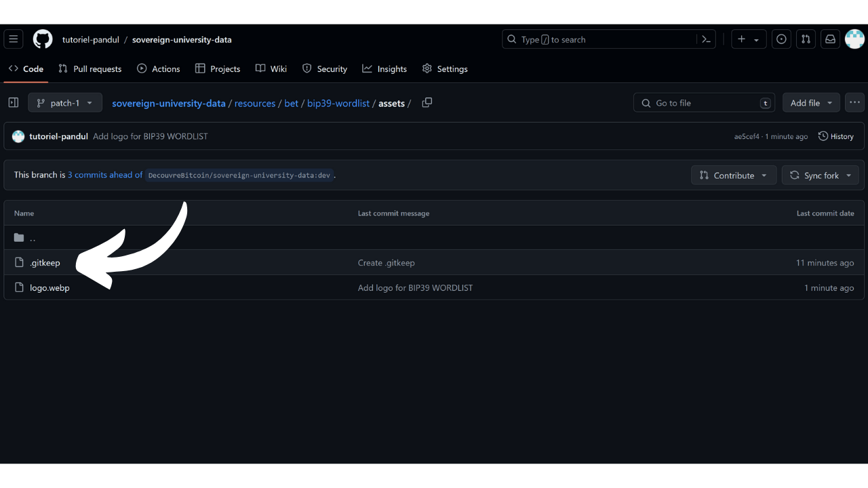The image size is (868, 488).
Task: Open the command palette icon
Action: coord(706,39)
